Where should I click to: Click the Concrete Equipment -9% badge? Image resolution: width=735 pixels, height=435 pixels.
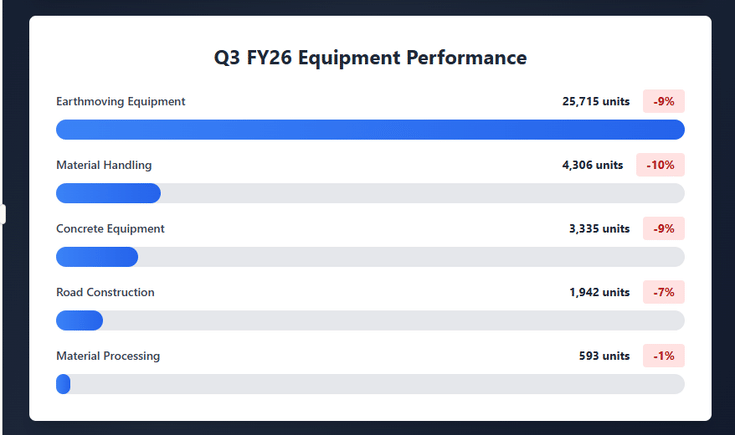point(664,229)
